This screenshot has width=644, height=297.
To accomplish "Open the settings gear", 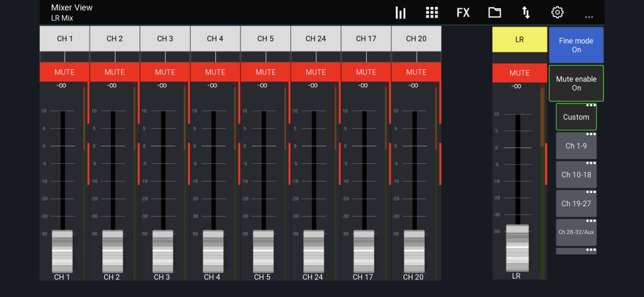I will pos(557,13).
